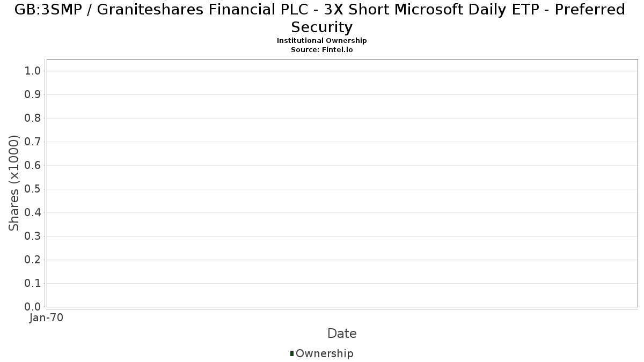Viewport: 644px width, 362px height.
Task: Click the 0.4 y-axis tick label
Action: (33, 213)
